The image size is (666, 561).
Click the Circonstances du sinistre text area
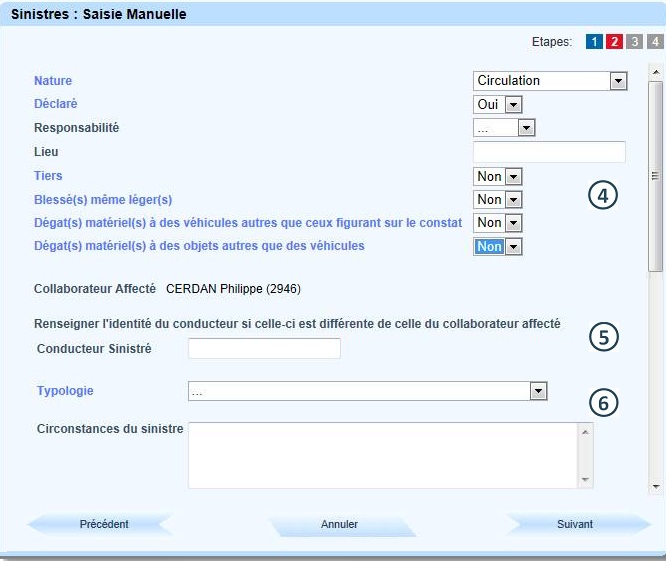[x=383, y=454]
